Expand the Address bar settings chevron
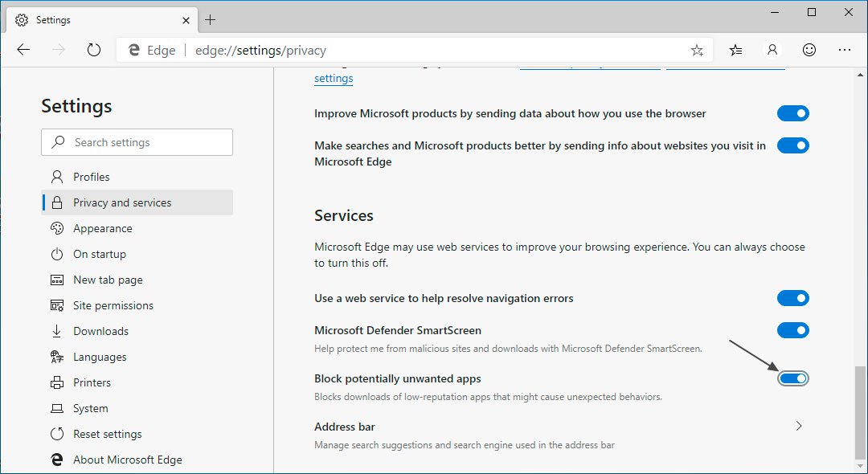Image resolution: width=868 pixels, height=474 pixels. (798, 426)
